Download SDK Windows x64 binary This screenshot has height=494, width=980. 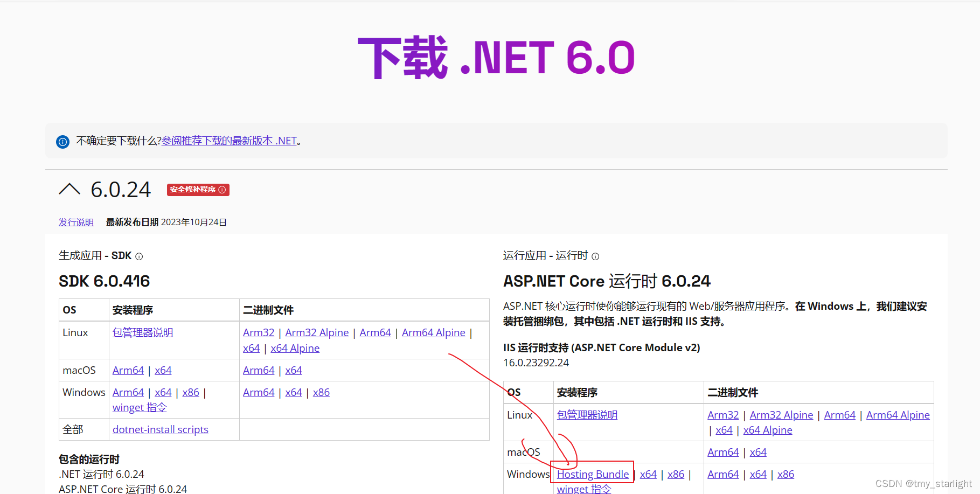click(294, 392)
